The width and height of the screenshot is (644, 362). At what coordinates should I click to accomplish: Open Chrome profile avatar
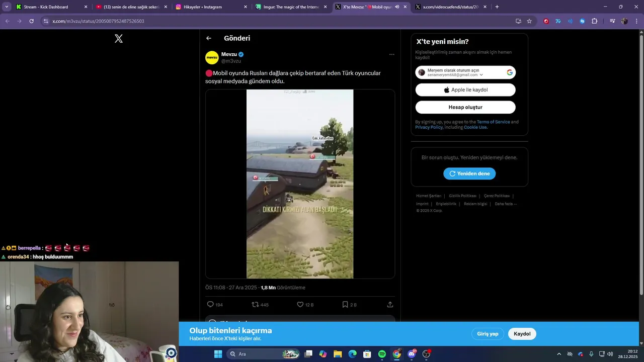coord(624,21)
